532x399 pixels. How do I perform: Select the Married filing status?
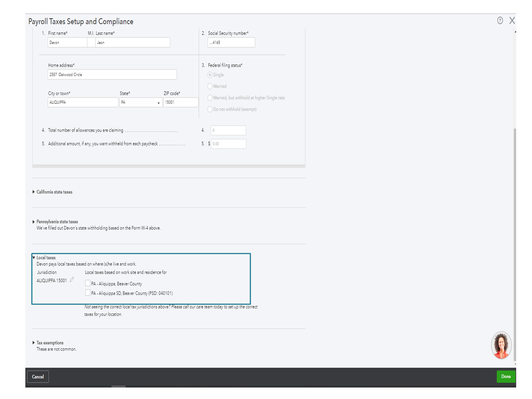[x=210, y=86]
